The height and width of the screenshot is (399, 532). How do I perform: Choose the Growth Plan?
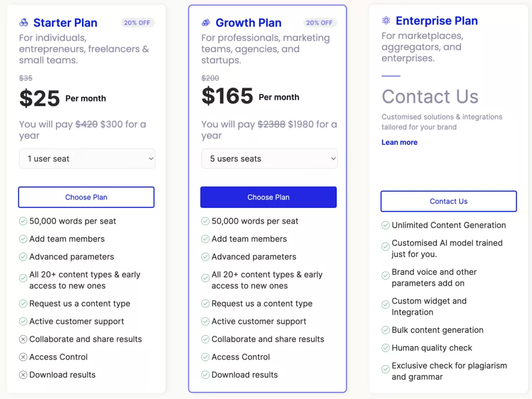click(269, 197)
